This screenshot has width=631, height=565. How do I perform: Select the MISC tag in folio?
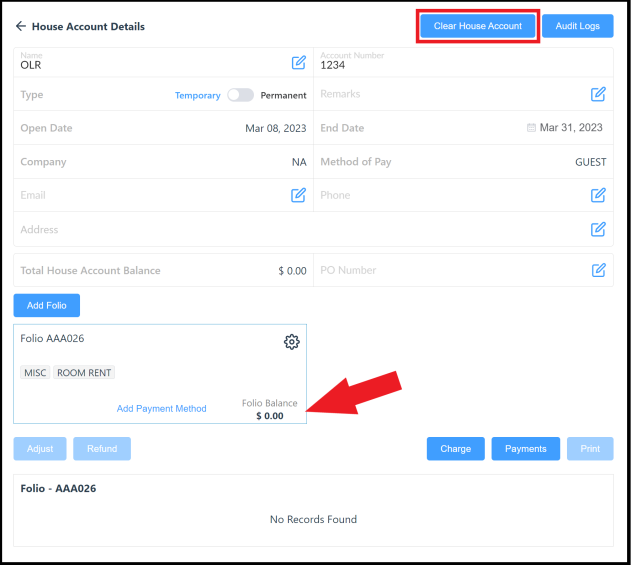point(34,373)
